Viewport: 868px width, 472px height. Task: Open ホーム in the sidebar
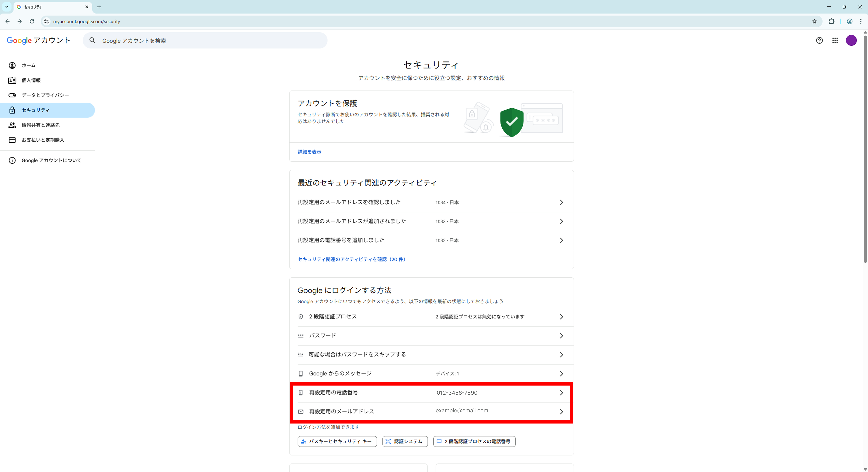(47, 65)
